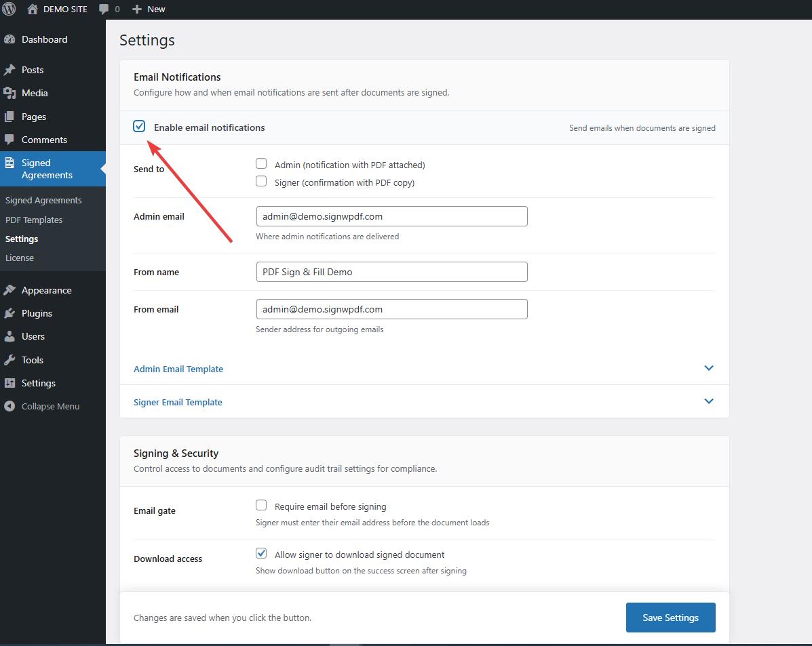Disable the Enable email notifications checkbox
The width and height of the screenshot is (812, 646).
click(x=139, y=126)
